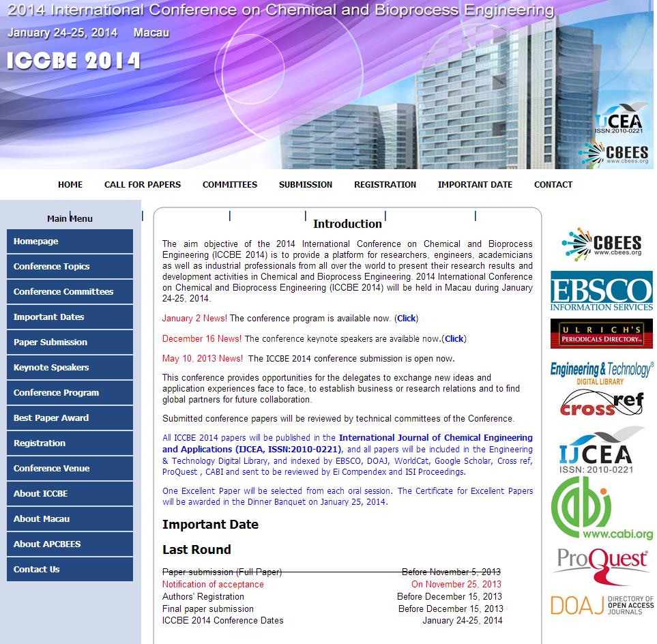Go to Conference Venue in Main Menu
The image size is (657, 644).
tap(70, 469)
